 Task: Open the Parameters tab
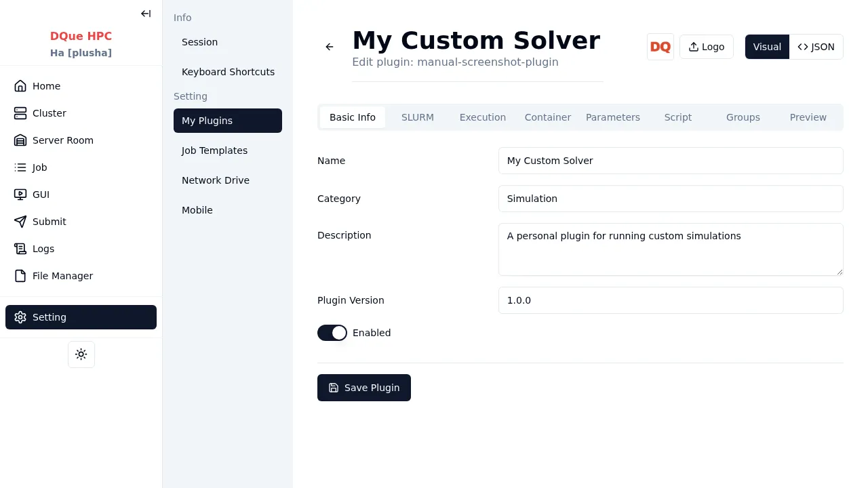[613, 117]
